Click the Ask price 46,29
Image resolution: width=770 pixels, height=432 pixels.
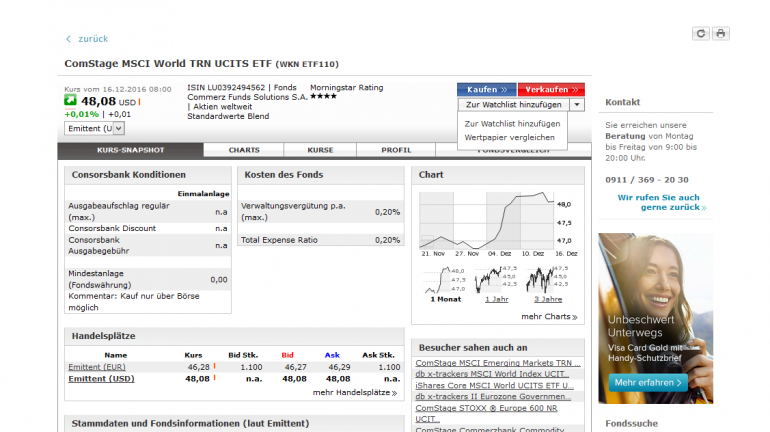(339, 367)
